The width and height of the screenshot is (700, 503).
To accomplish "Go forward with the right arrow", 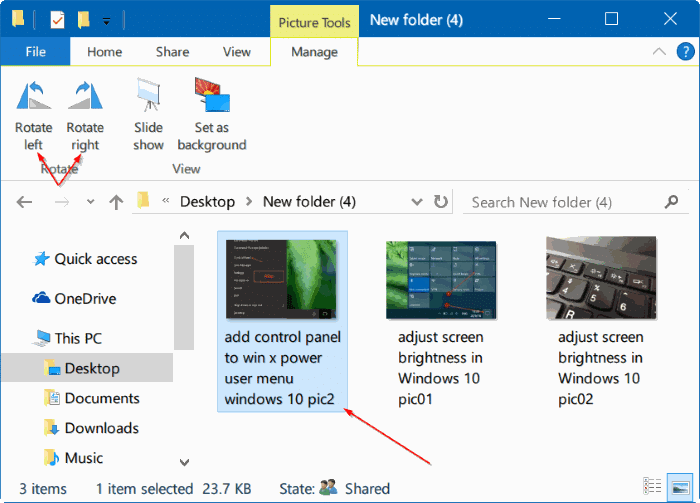I will (62, 202).
